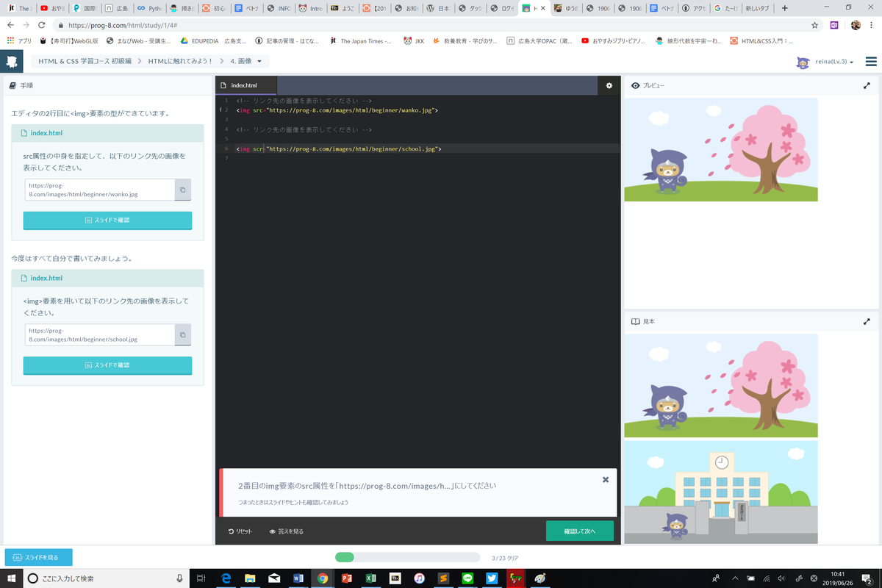Open PowerPoint from taskbar
882x588 pixels.
[347, 578]
